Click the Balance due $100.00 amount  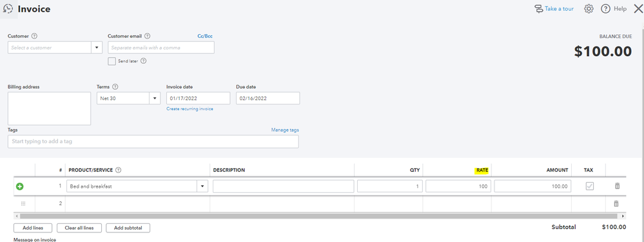[x=603, y=52]
